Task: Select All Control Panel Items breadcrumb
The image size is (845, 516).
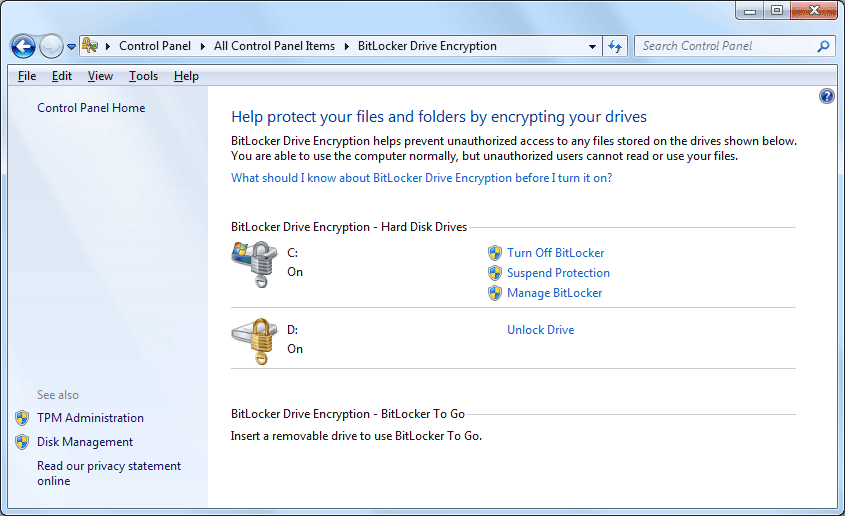Action: click(274, 46)
